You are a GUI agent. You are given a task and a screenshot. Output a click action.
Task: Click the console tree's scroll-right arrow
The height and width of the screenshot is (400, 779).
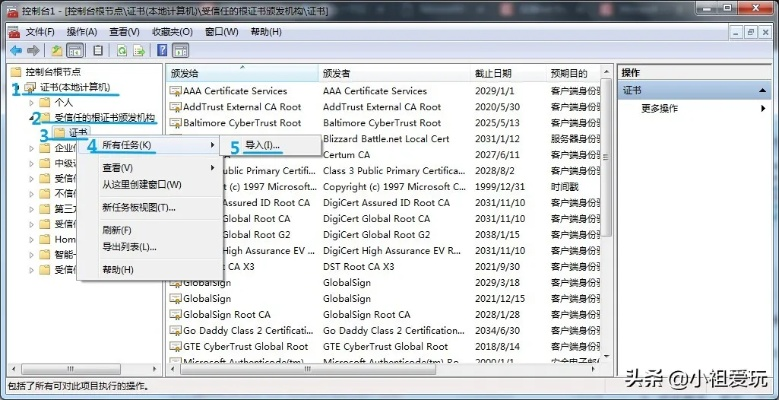pyautogui.click(x=155, y=369)
